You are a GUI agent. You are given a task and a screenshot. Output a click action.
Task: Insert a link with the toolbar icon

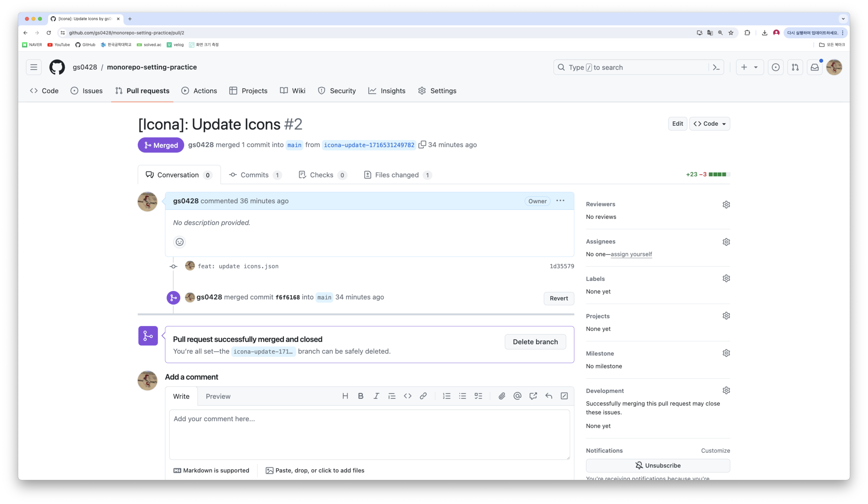[x=423, y=396]
